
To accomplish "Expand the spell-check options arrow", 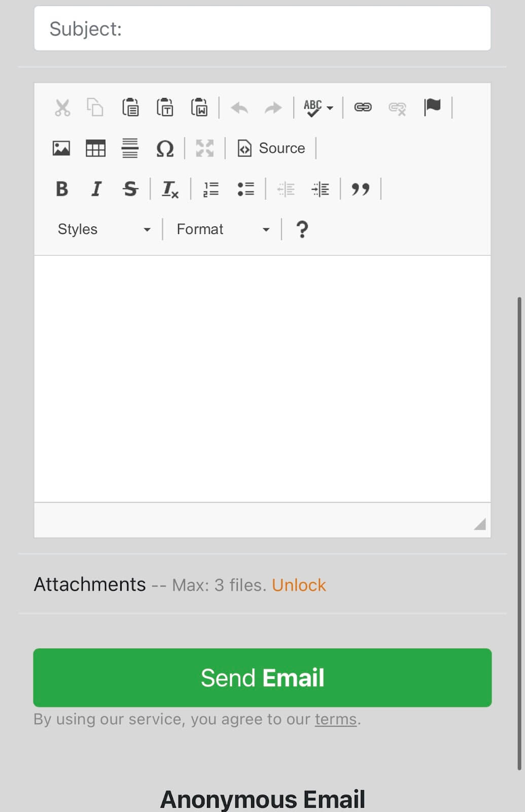I will click(x=329, y=108).
